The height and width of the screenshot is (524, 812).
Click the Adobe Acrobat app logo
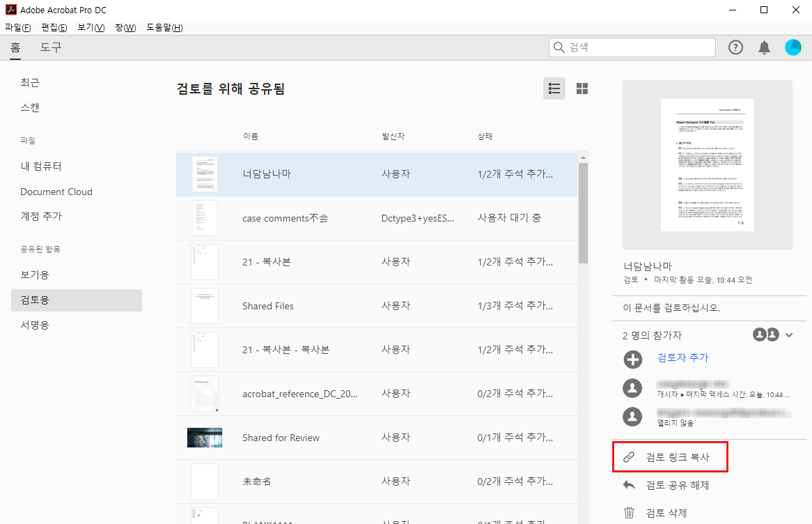11,9
